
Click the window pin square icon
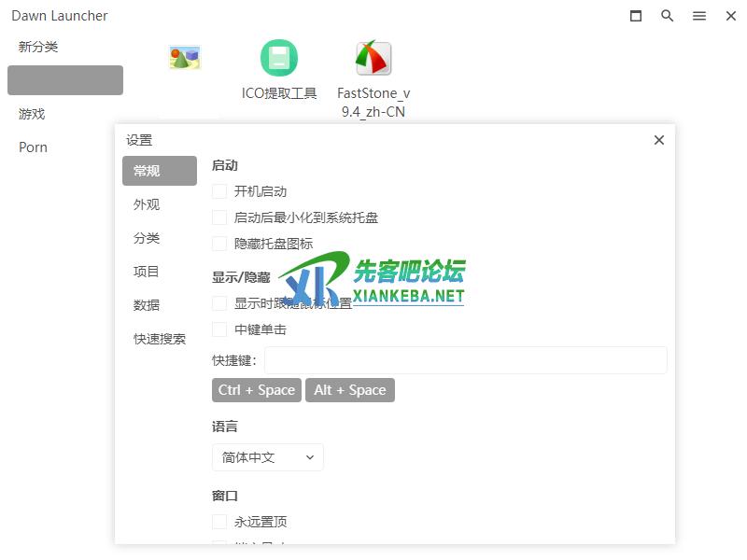pyautogui.click(x=636, y=16)
